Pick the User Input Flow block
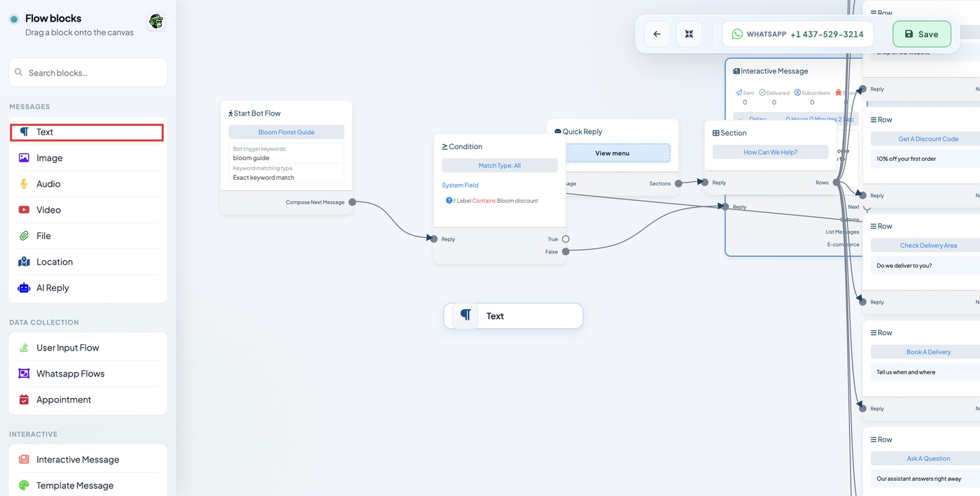Screen dimensions: 980x496 [x=87, y=348]
